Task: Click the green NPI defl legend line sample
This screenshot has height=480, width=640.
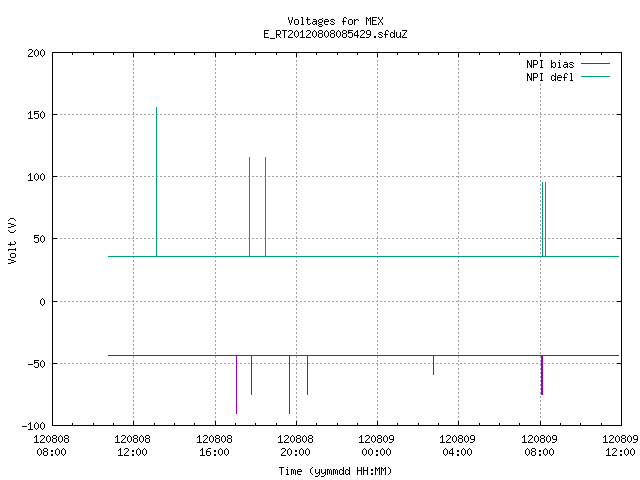Action: (595, 76)
